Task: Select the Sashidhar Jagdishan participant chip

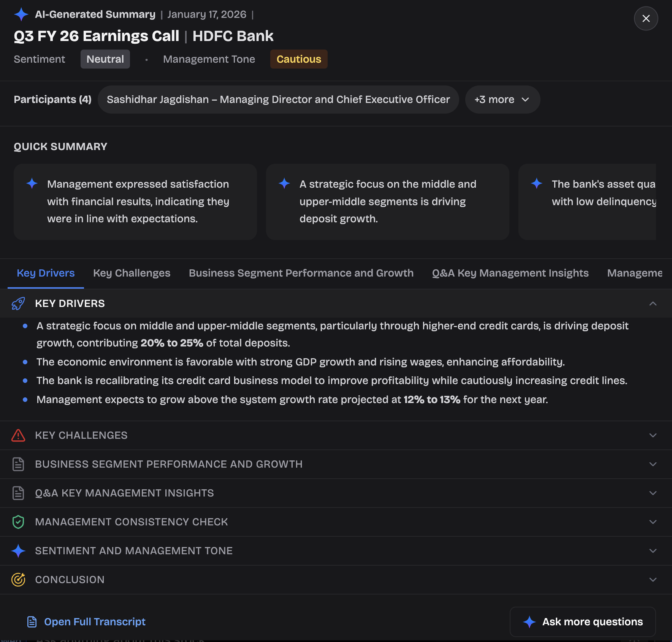Action: click(x=278, y=100)
